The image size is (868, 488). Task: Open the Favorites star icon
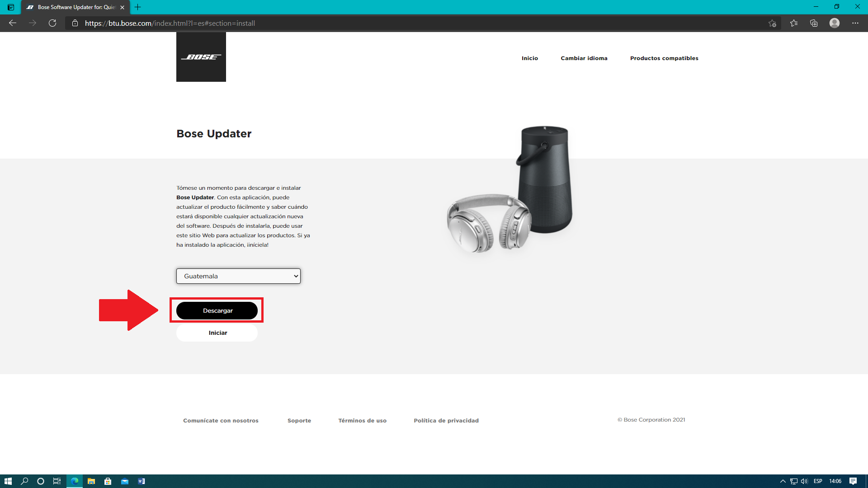tap(794, 23)
